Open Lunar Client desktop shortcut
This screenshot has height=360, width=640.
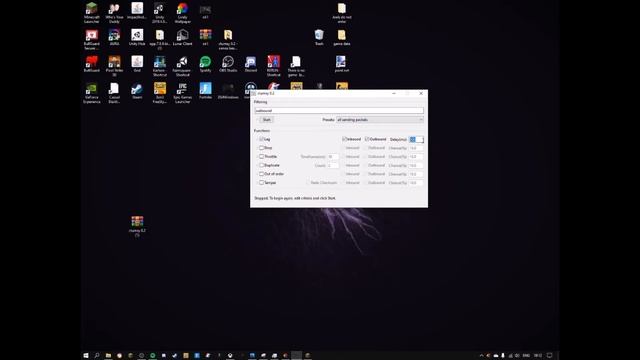[x=182, y=37]
